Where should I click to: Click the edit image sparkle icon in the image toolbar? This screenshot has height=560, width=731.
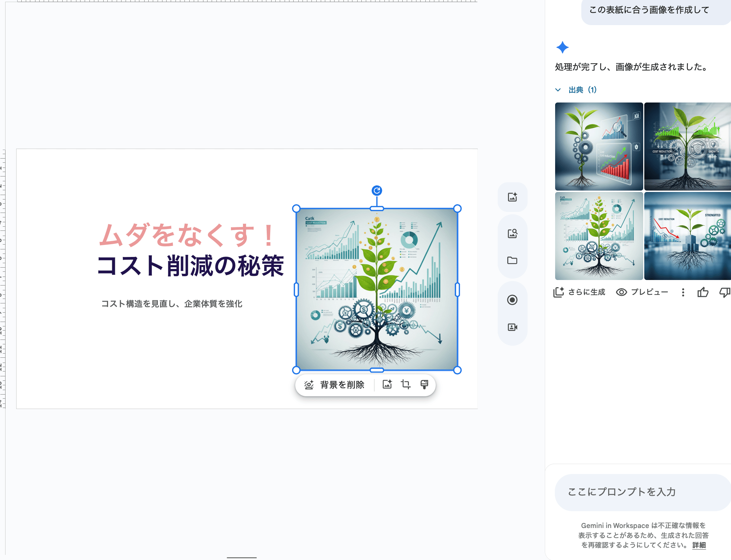point(387,385)
